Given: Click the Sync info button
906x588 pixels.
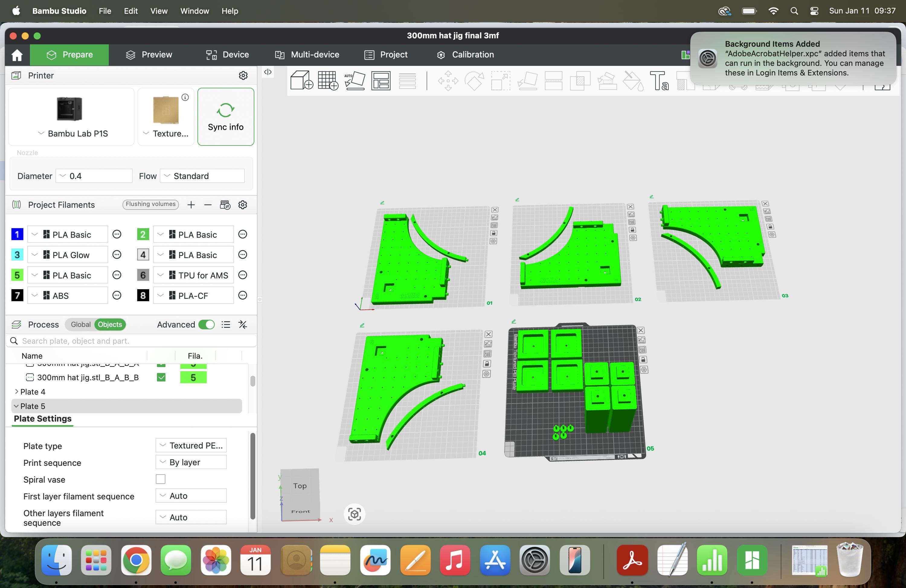Looking at the screenshot, I should pos(226,117).
